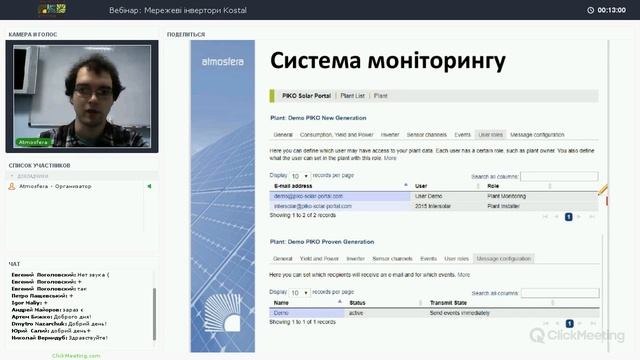Click page 1 button in user roles pagination

[x=568, y=217]
